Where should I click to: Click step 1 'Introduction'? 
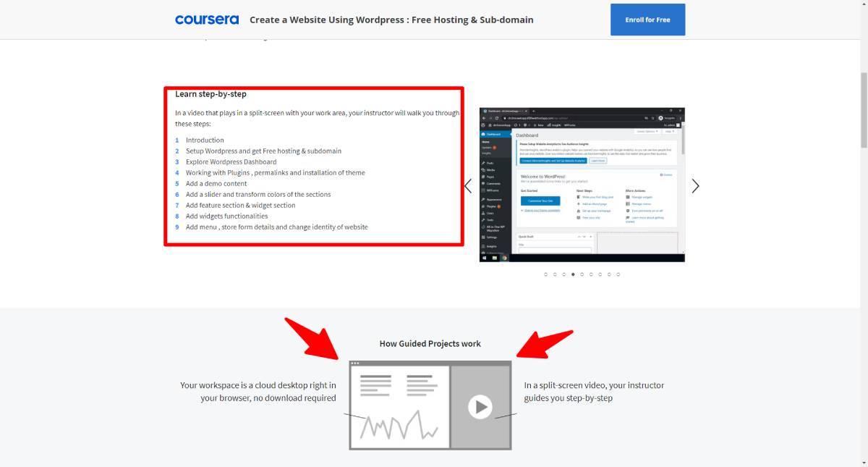tap(205, 140)
